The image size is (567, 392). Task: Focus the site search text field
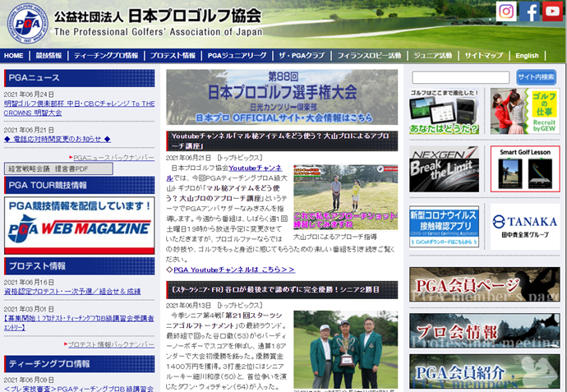(x=461, y=77)
